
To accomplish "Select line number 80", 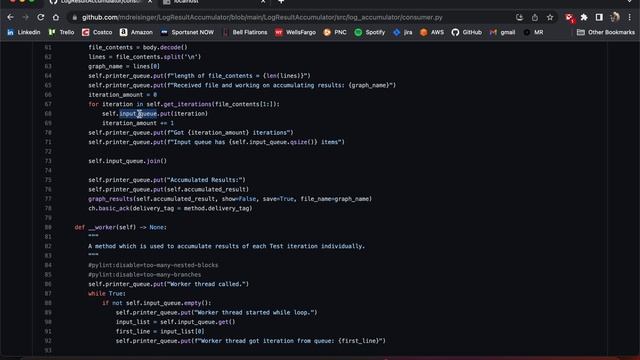I will tap(48, 227).
